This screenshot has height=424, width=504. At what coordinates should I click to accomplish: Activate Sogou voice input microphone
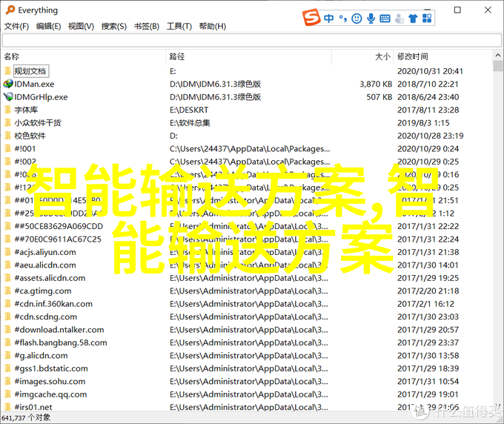click(371, 19)
